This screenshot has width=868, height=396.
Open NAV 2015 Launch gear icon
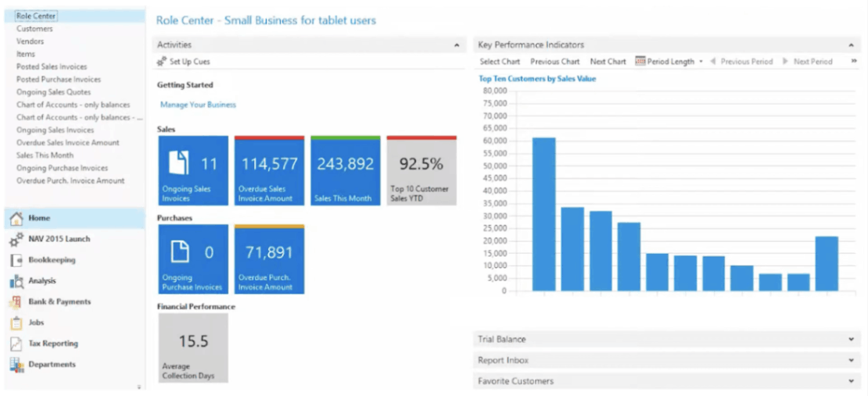(x=16, y=240)
